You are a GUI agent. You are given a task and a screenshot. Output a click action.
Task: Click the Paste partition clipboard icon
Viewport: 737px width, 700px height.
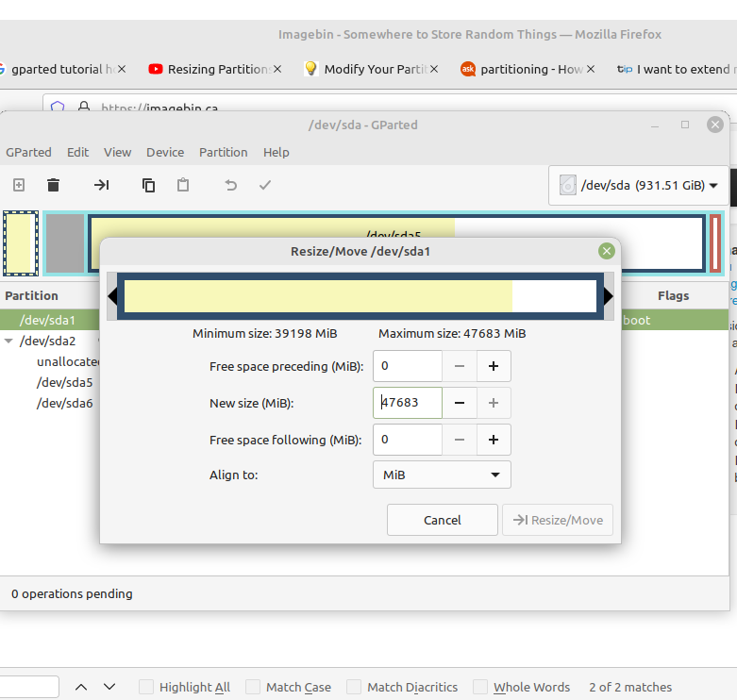click(x=183, y=185)
